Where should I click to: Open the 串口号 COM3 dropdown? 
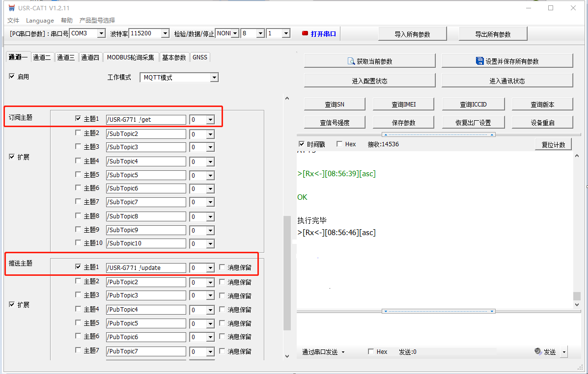(101, 33)
